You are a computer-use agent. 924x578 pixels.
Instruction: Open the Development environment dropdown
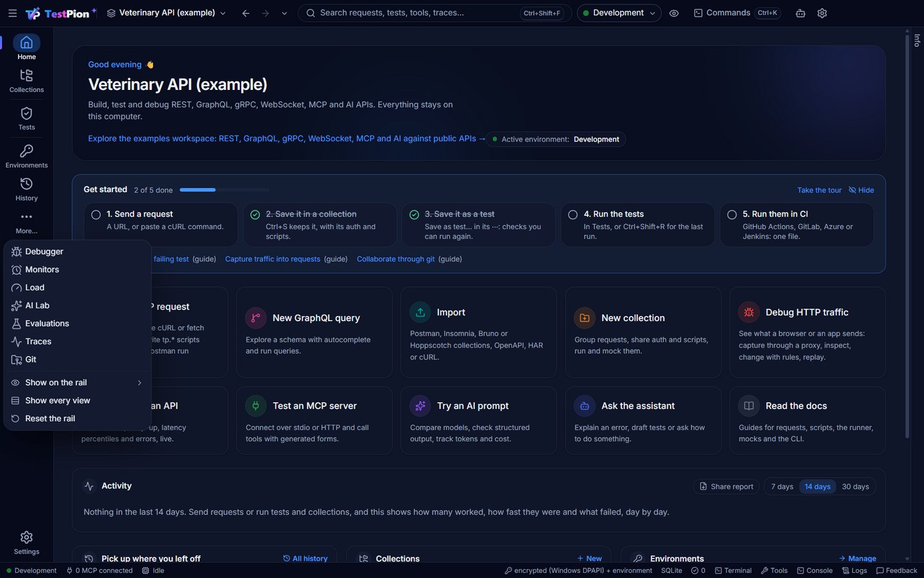pos(619,13)
